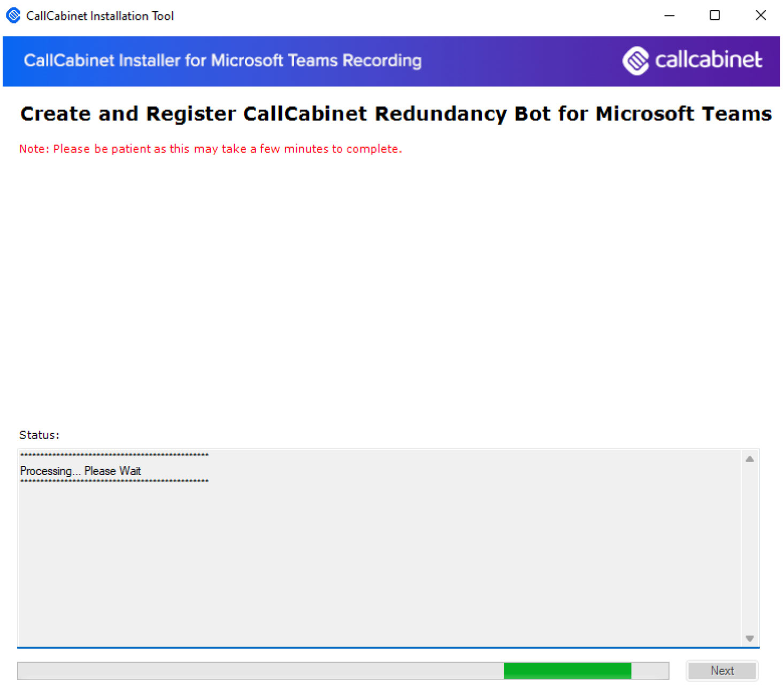This screenshot has width=784, height=690.
Task: Click the 'Create and Register CallCabinet Redundancy Bot' heading
Action: coord(396,114)
